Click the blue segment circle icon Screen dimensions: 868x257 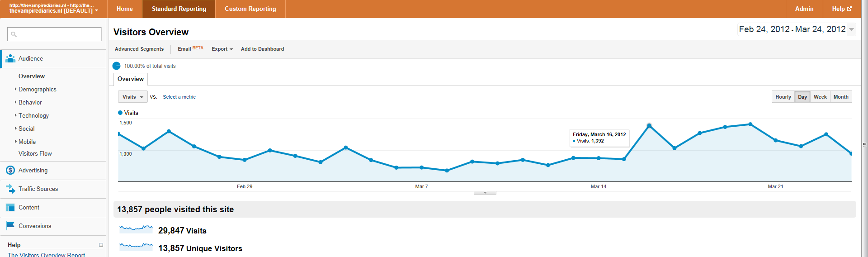click(x=117, y=66)
